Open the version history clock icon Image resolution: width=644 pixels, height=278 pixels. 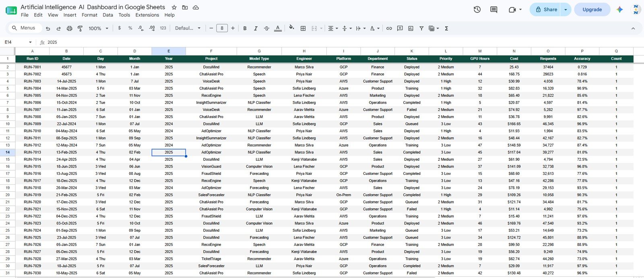[x=477, y=9]
